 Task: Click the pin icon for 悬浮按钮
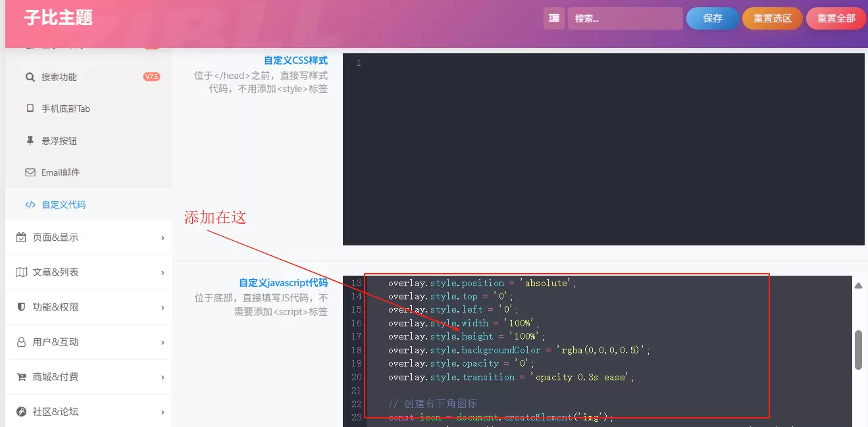click(x=30, y=141)
